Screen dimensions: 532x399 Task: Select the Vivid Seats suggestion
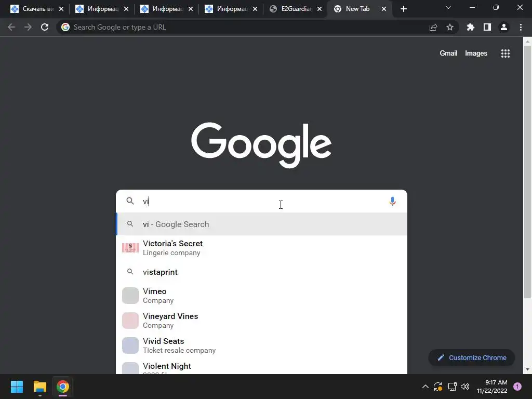coord(261,345)
